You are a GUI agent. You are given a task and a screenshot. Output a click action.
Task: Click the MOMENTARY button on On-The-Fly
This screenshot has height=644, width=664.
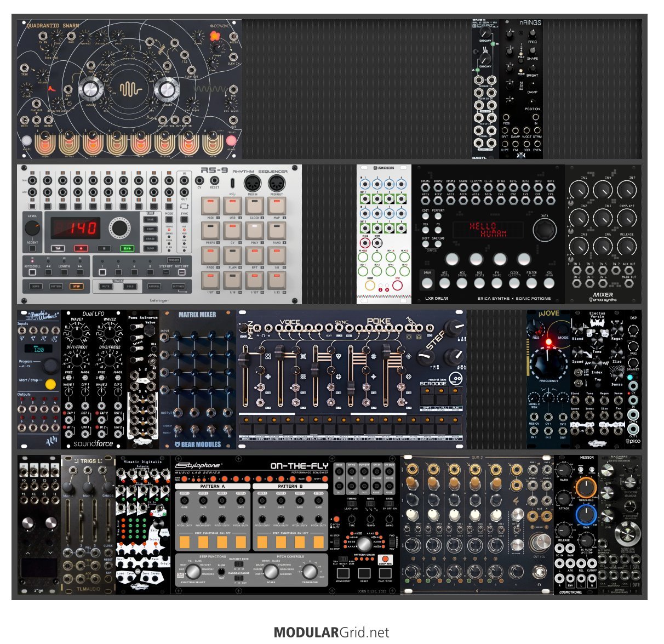[x=343, y=573]
